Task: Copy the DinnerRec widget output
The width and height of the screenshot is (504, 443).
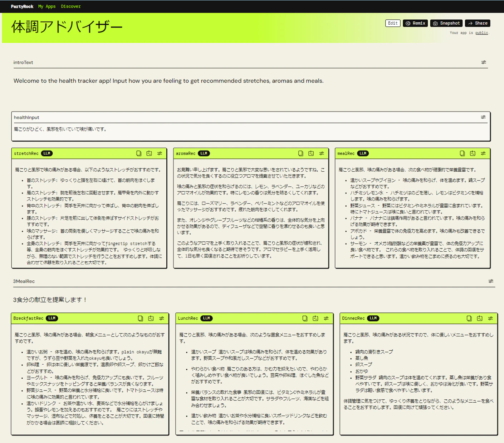Action: tap(469, 318)
